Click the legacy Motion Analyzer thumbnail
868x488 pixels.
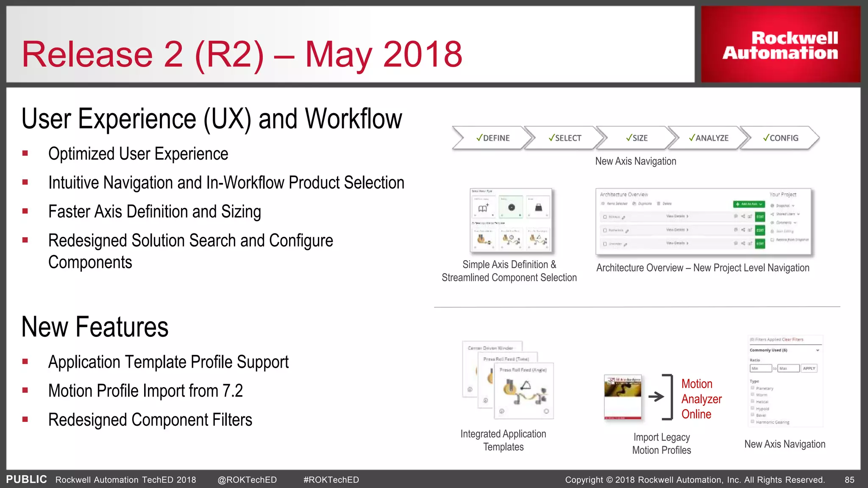[x=623, y=397]
